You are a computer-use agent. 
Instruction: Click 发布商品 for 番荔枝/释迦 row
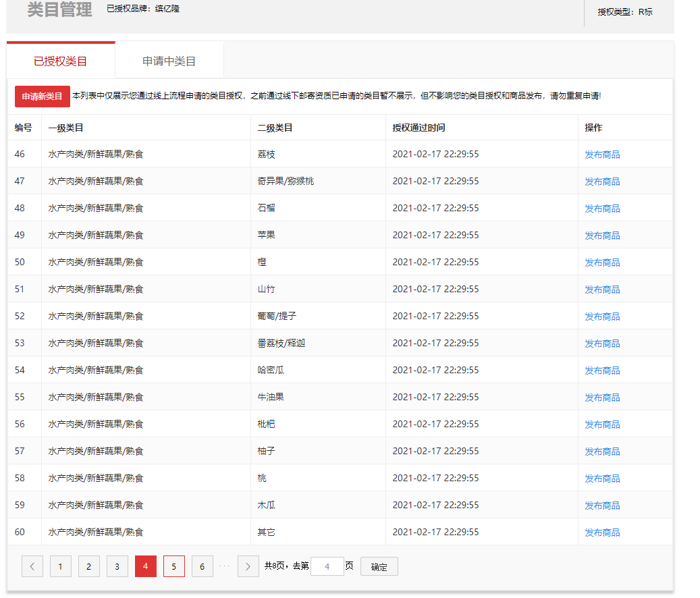coord(602,344)
